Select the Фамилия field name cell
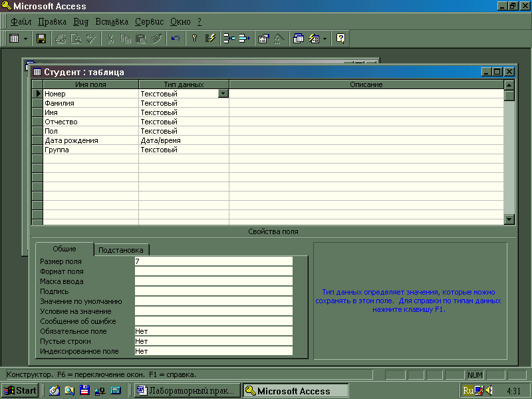Image resolution: width=532 pixels, height=399 pixels. pyautogui.click(x=90, y=103)
